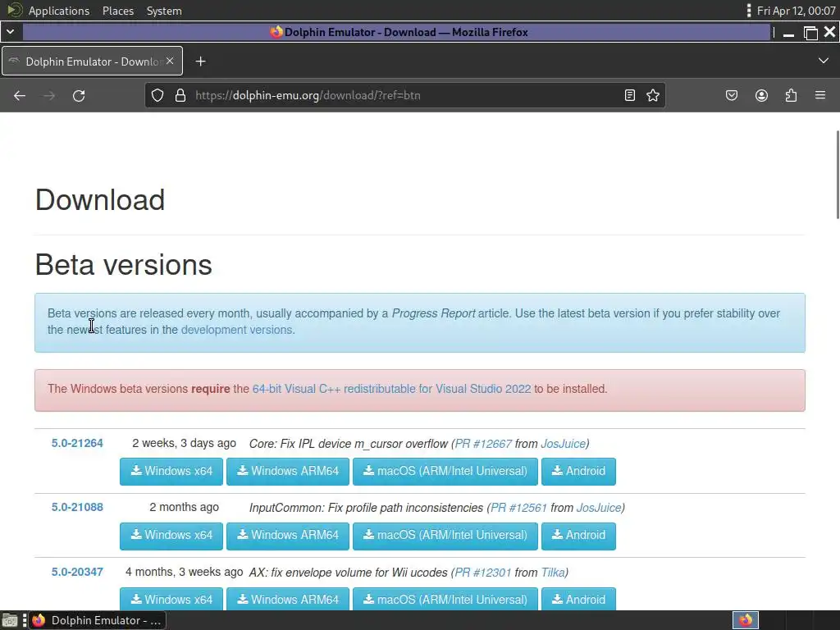This screenshot has width=840, height=630.
Task: Click the URL address field
Action: point(404,95)
